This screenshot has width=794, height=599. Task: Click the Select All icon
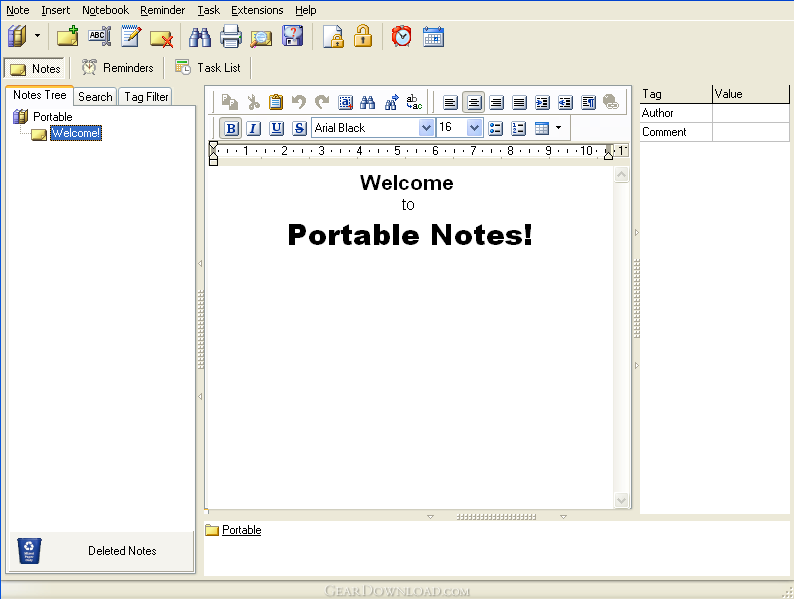click(345, 102)
